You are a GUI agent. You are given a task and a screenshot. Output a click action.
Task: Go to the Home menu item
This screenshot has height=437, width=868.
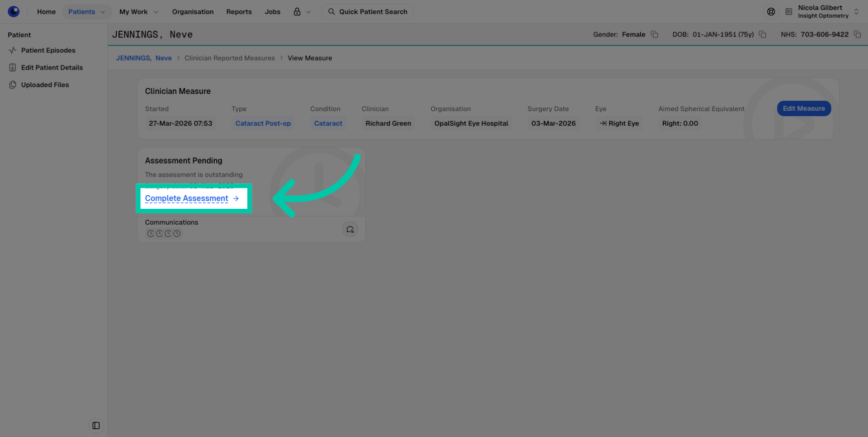click(x=47, y=12)
